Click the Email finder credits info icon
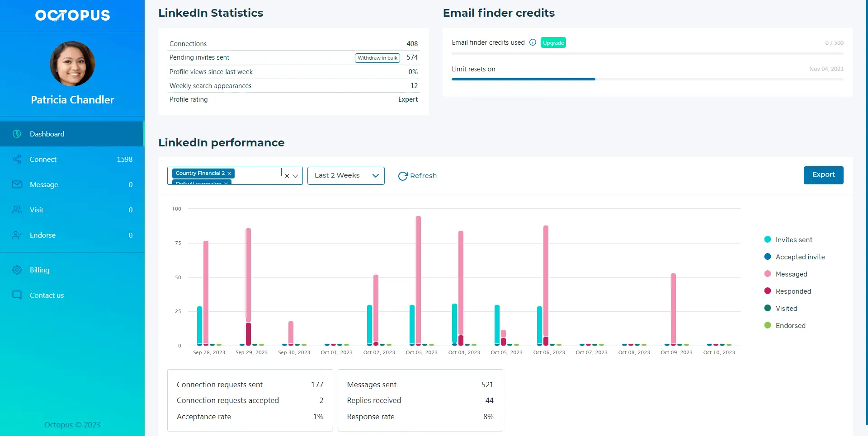Screen dimensions: 868x436 click(x=533, y=42)
